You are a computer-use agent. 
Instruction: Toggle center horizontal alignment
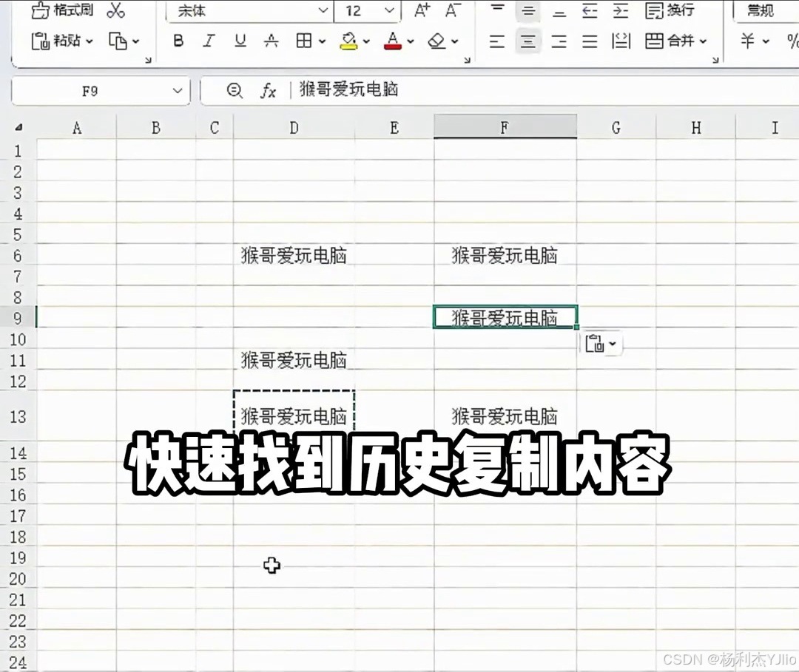[528, 41]
